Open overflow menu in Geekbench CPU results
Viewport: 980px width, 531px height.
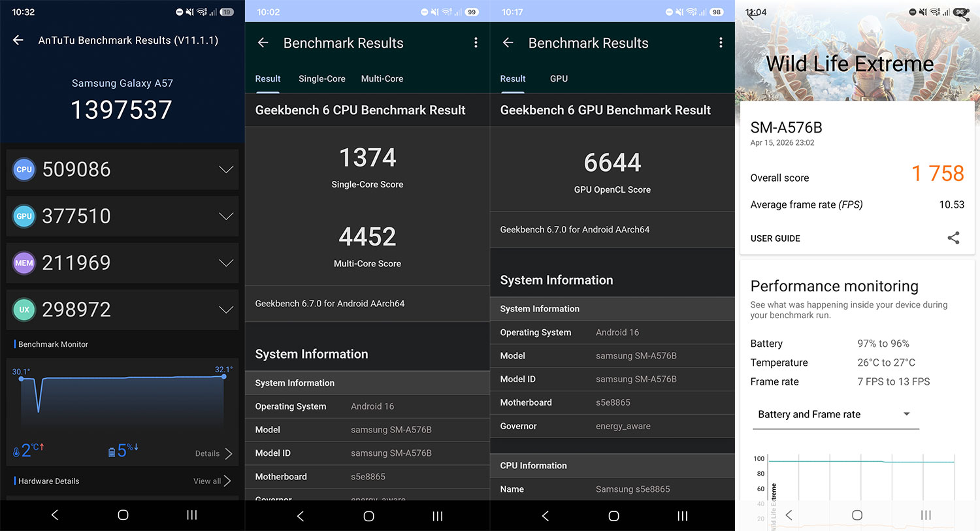[x=476, y=42]
